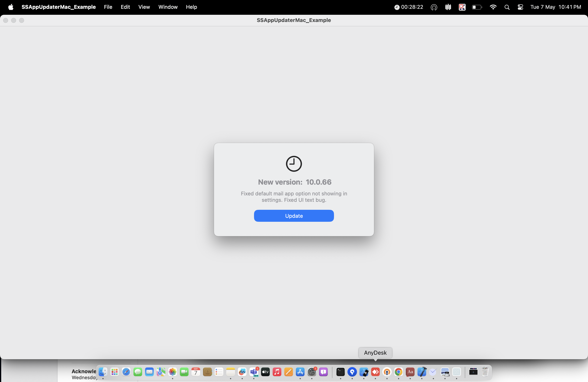Launch Google Chrome from the Dock

399,372
